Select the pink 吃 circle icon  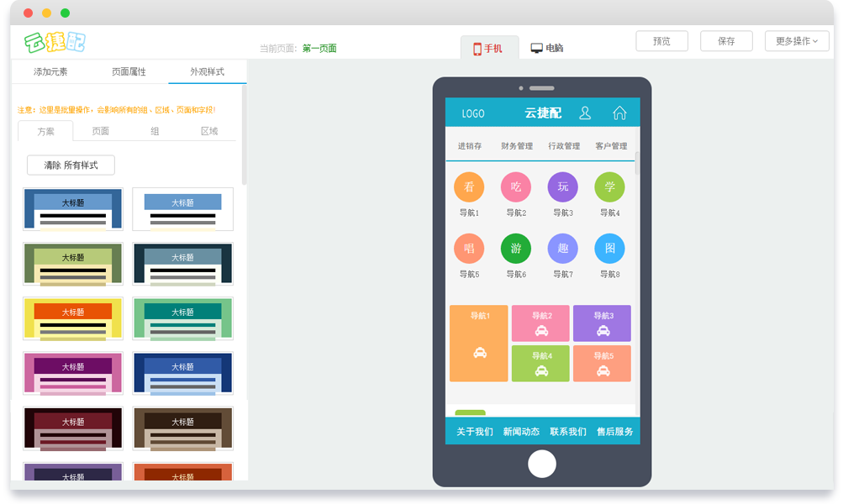pos(516,187)
